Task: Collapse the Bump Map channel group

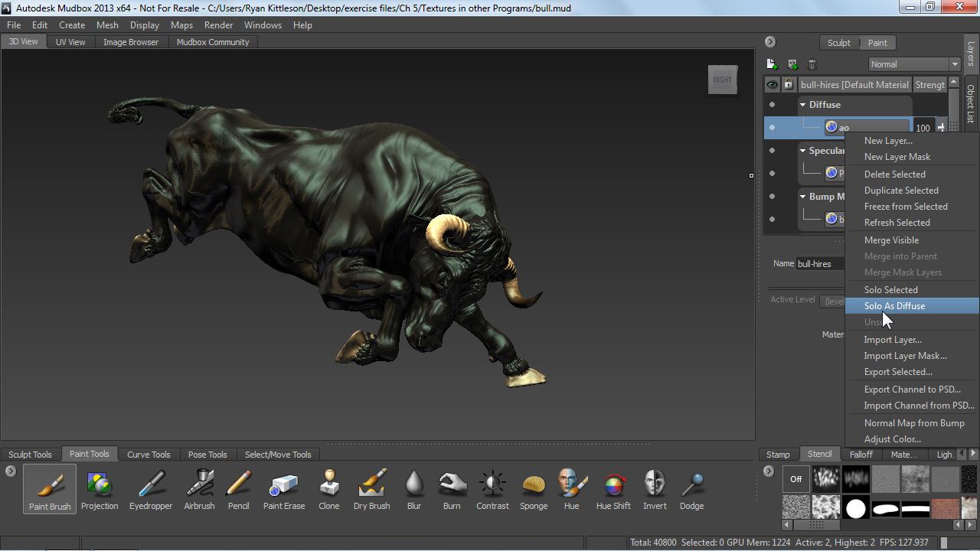Action: (803, 197)
